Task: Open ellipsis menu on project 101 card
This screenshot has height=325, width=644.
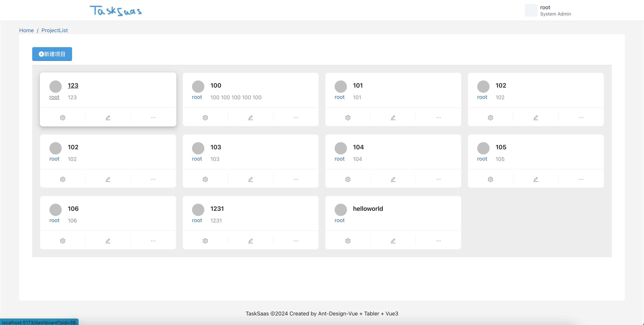Action: [x=438, y=117]
